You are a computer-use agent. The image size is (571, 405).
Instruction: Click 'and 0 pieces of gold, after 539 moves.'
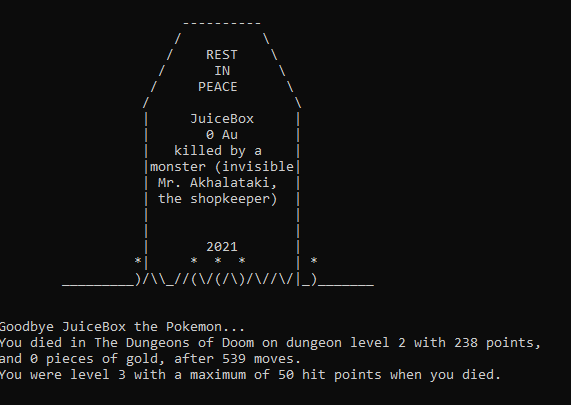pos(150,359)
